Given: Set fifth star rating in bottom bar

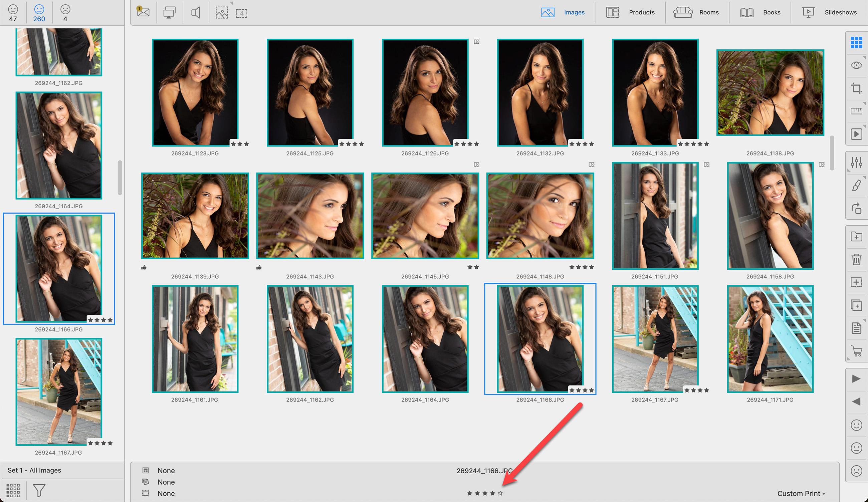Looking at the screenshot, I should point(500,493).
